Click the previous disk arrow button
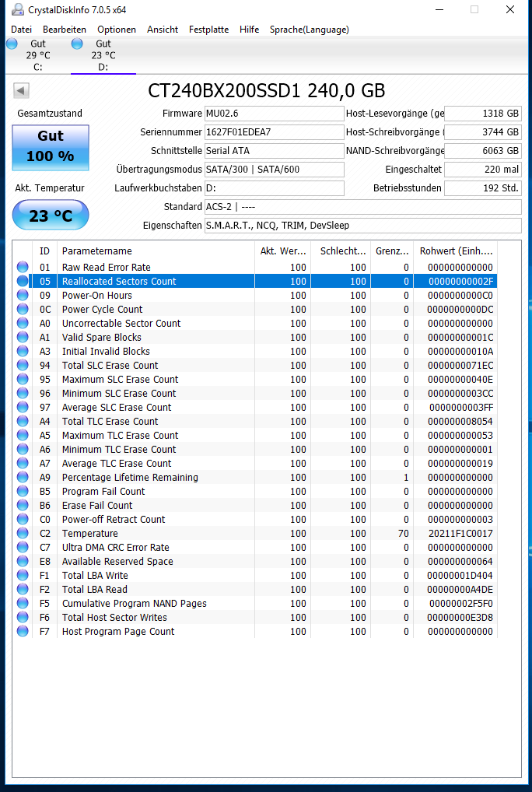Viewport: 532px width, 792px height. (21, 91)
